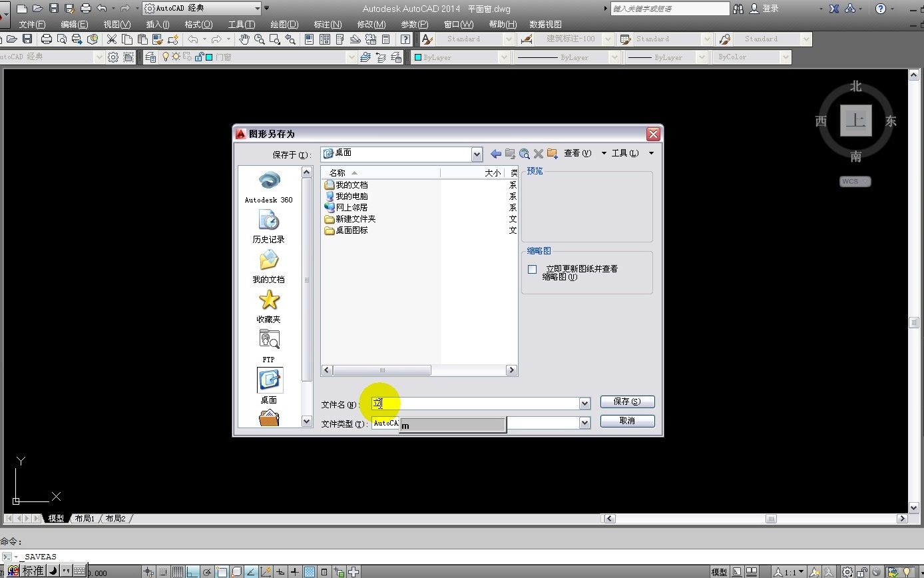The image size is (924, 578).
Task: Click Quick Calculator icon in toolbar
Action: [x=385, y=39]
